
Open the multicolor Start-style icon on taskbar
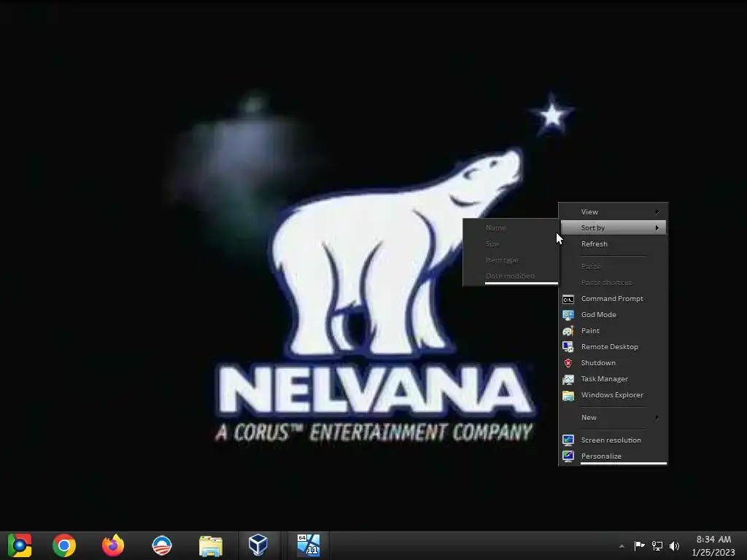[x=19, y=545]
